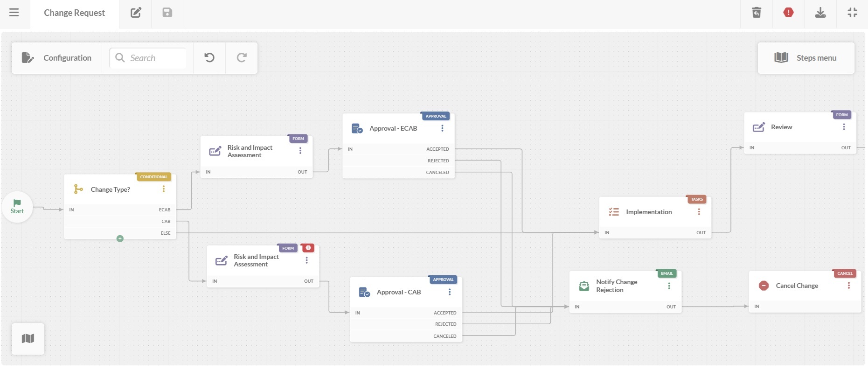
Task: Click the green plus under Change Type
Action: point(120,238)
